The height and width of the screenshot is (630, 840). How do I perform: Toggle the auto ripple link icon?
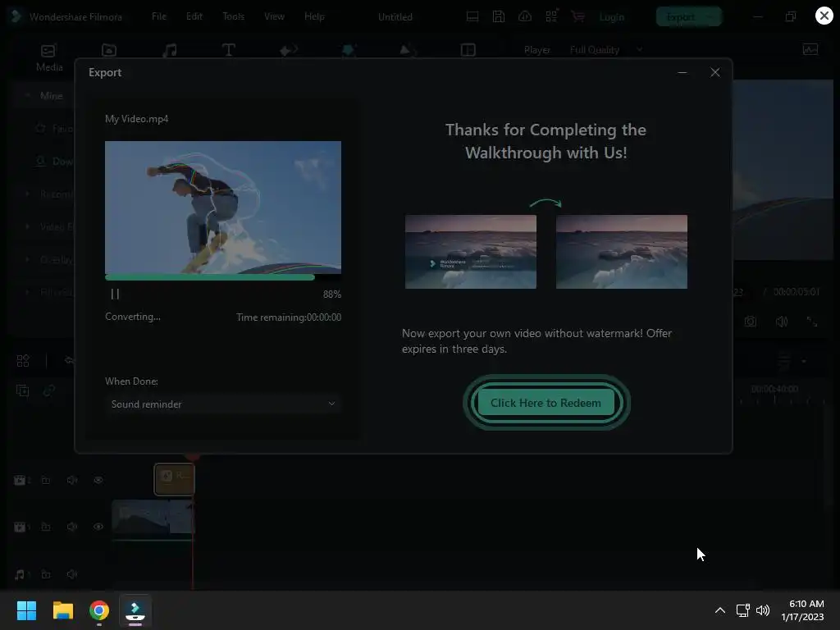point(49,390)
